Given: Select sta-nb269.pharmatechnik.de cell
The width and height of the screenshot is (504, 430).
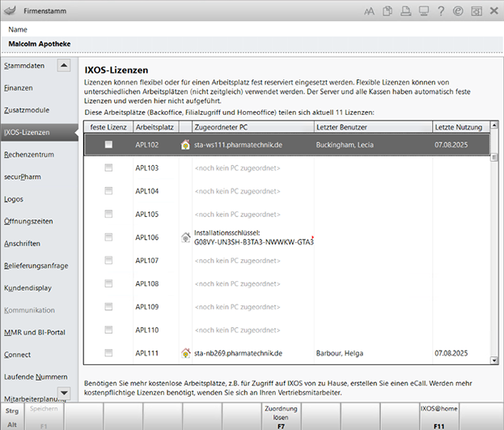Looking at the screenshot, I should (x=238, y=353).
